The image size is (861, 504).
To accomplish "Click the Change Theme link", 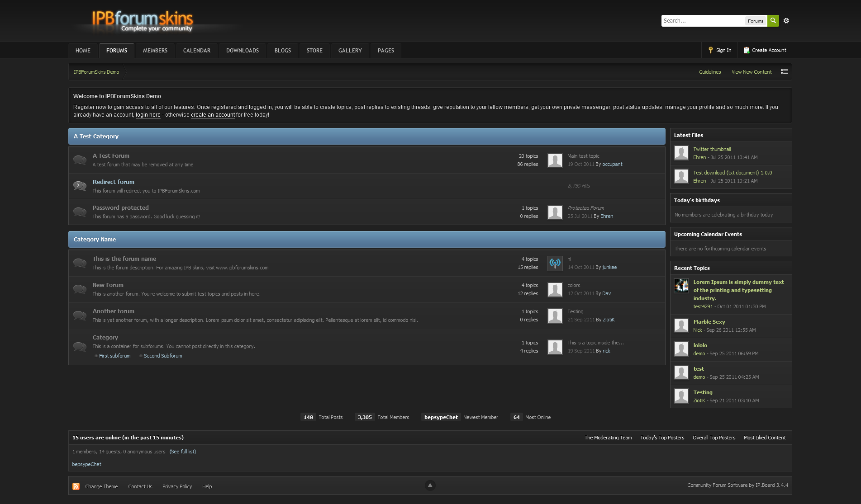I will click(x=101, y=486).
